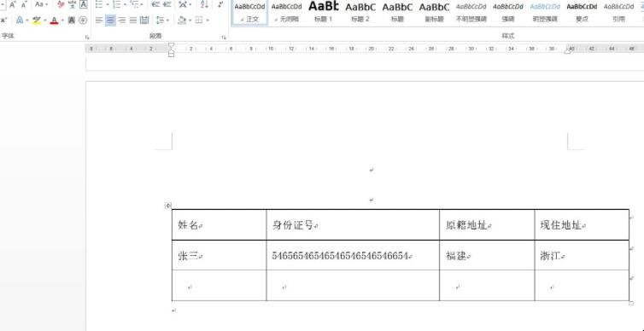Viewport: 644px width, 331px height.
Task: Open the numbering library dropdown arrow
Action: pyautogui.click(x=125, y=5)
